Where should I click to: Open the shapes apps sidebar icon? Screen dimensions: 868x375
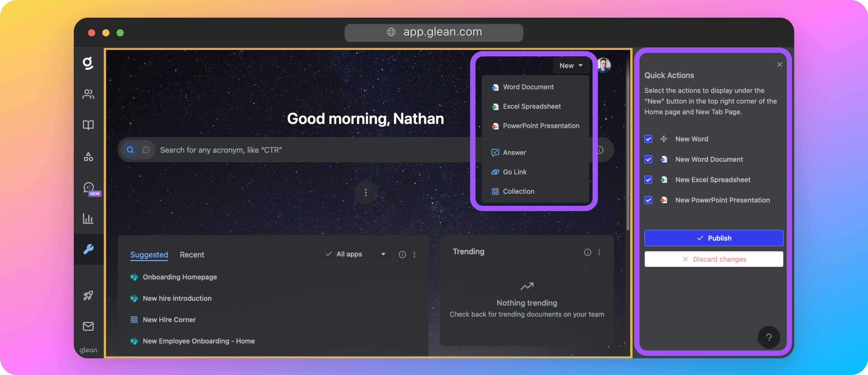click(88, 156)
